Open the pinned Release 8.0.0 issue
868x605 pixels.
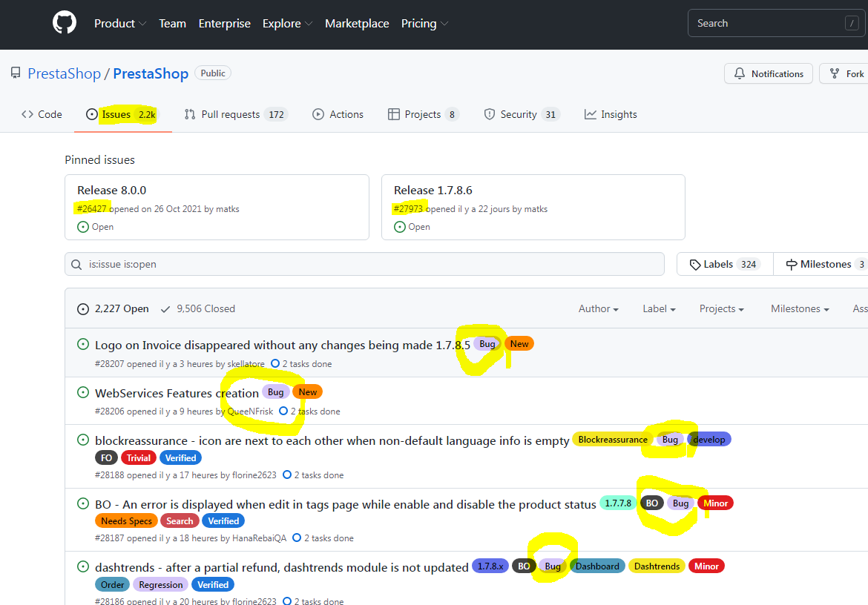click(112, 191)
